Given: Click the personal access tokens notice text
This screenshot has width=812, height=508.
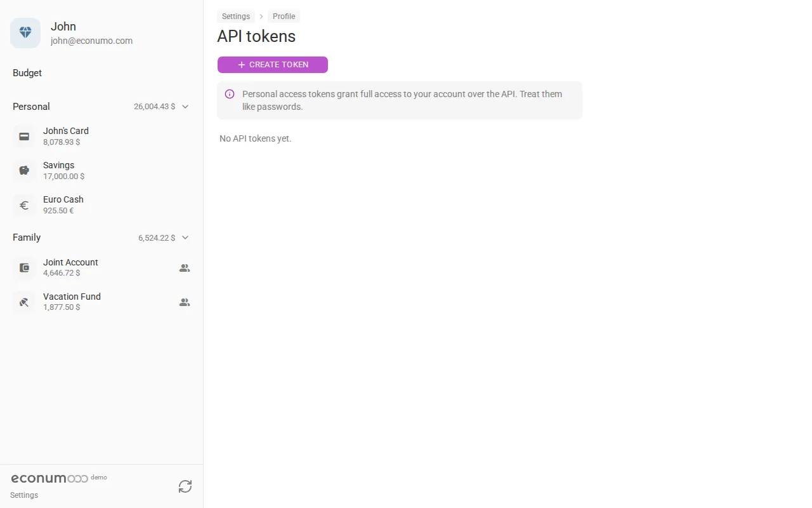Looking at the screenshot, I should coord(402,100).
